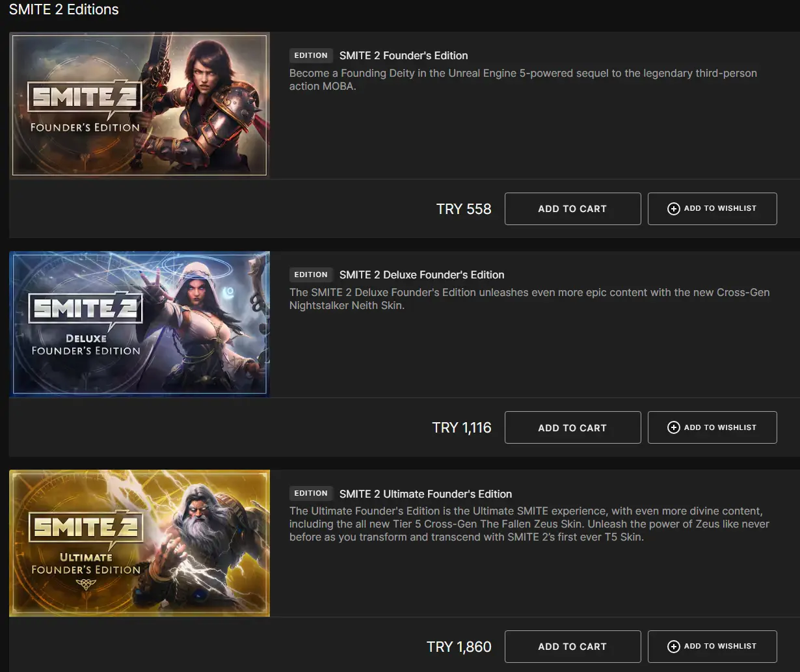Open the Deluxe Founder's Edition artwork

point(139,324)
